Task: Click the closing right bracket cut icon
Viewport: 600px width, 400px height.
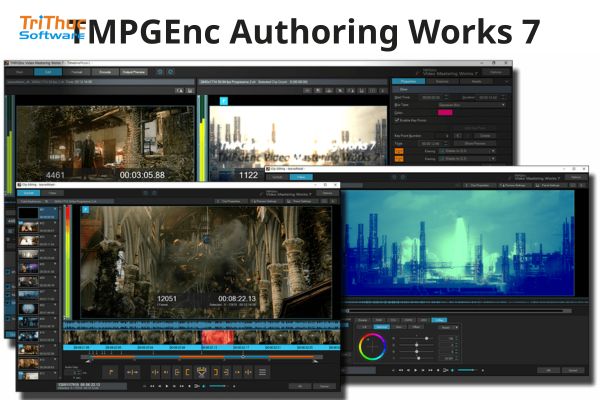Action: point(215,372)
